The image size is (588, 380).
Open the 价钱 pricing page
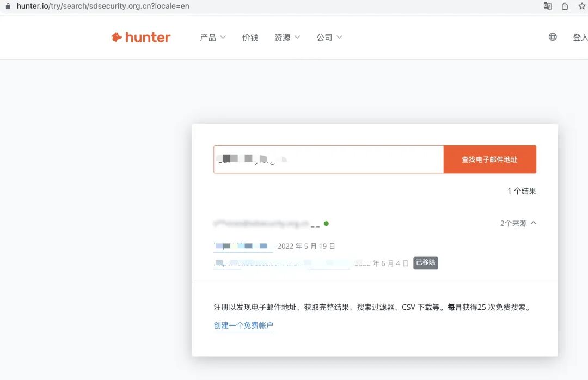pyautogui.click(x=250, y=37)
